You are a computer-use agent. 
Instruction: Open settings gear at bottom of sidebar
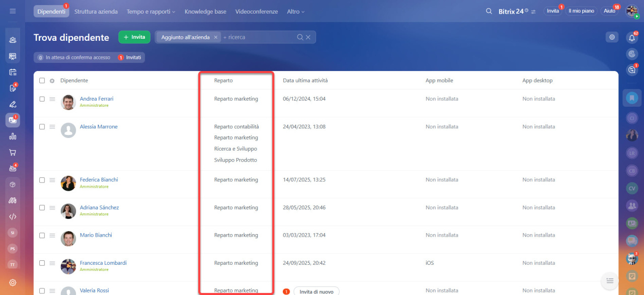13,282
